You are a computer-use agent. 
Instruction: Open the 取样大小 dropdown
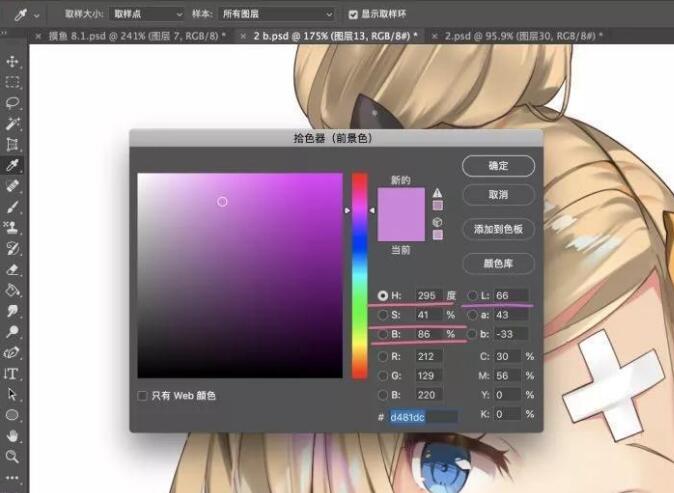147,14
